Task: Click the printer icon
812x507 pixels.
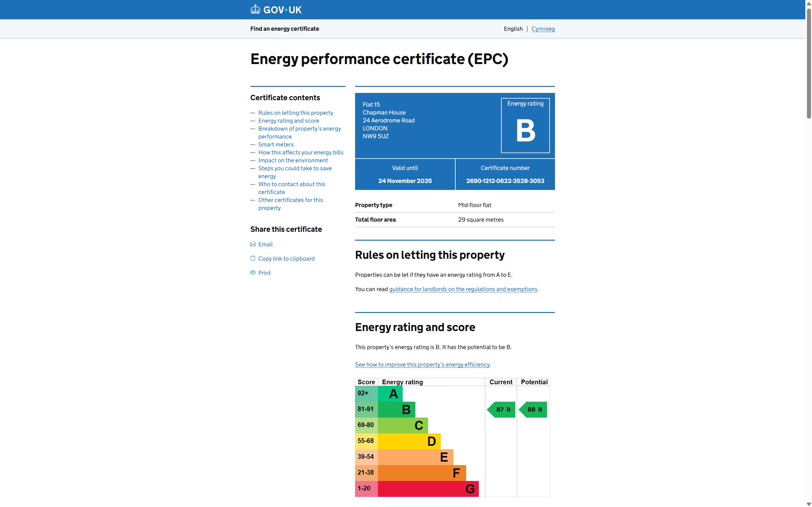Action: (x=253, y=273)
